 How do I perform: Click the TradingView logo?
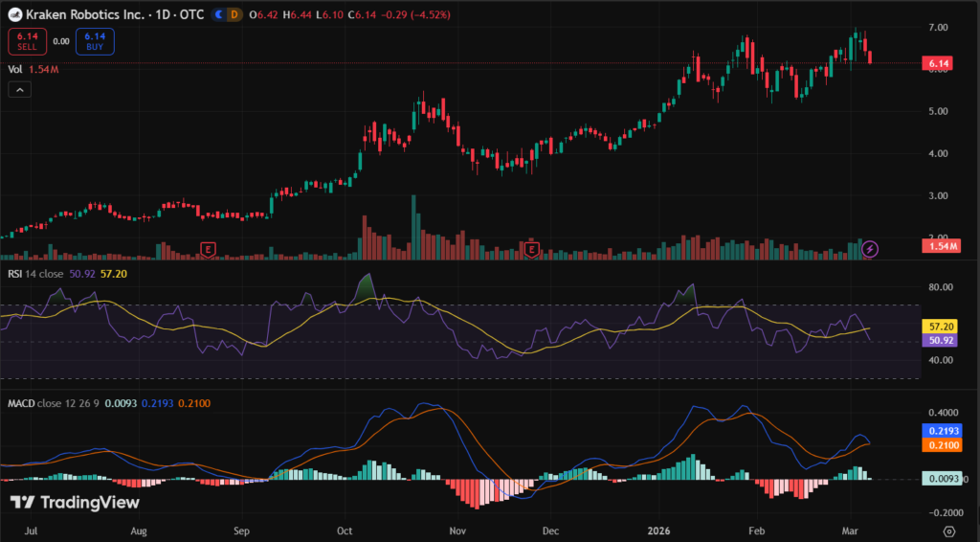[75, 503]
